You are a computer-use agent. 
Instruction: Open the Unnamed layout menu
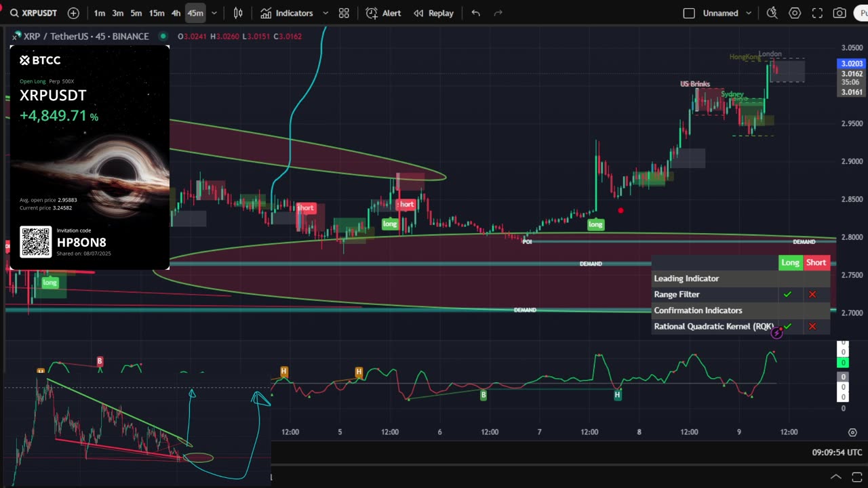coord(720,13)
